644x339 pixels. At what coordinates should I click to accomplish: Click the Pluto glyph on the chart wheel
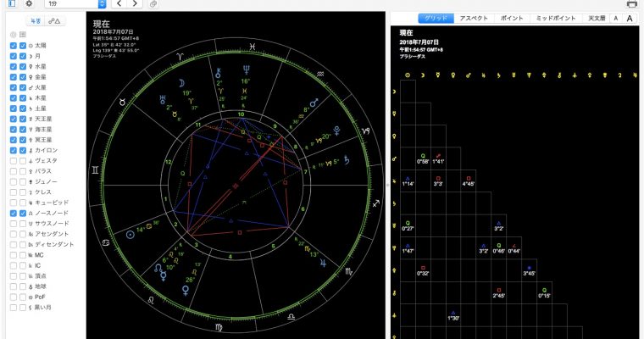point(336,131)
